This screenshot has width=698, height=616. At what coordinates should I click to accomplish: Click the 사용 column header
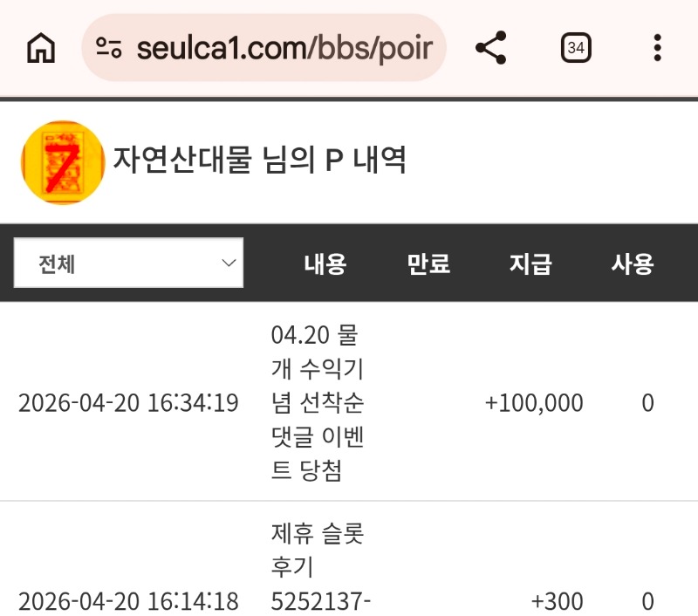(x=633, y=264)
